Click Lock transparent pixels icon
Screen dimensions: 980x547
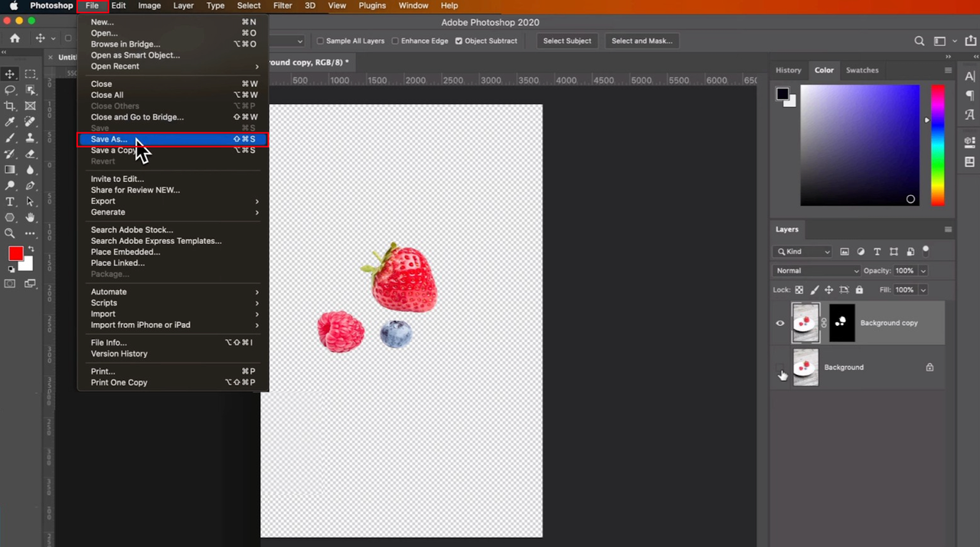[x=799, y=290]
